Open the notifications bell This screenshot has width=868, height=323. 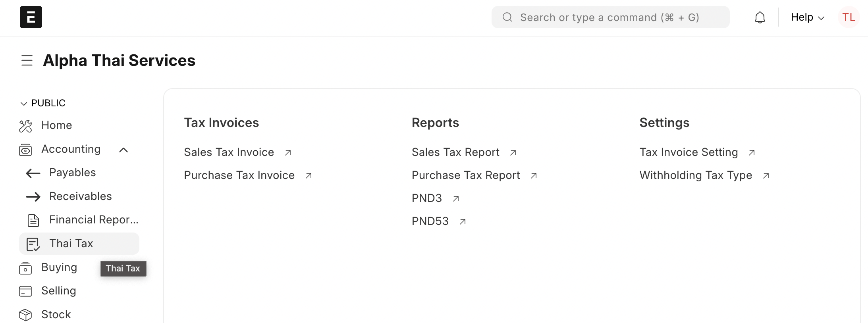[x=760, y=17]
